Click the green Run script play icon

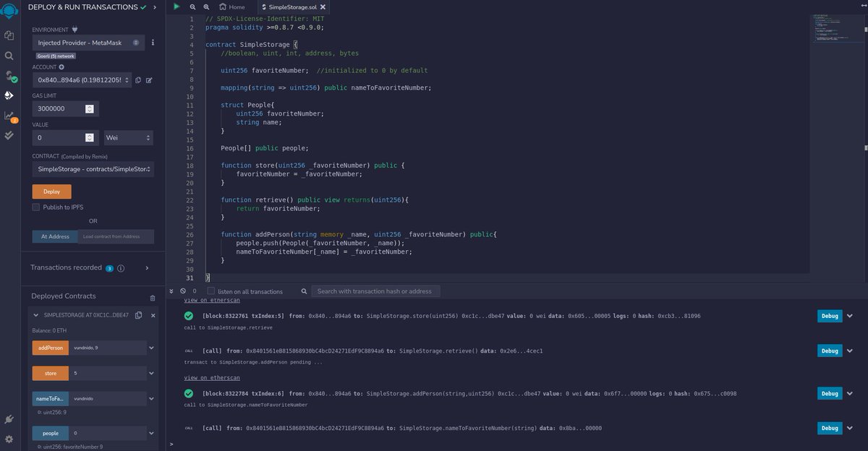coord(177,7)
